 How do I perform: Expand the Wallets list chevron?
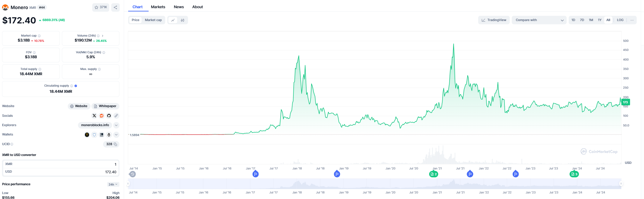tap(116, 135)
